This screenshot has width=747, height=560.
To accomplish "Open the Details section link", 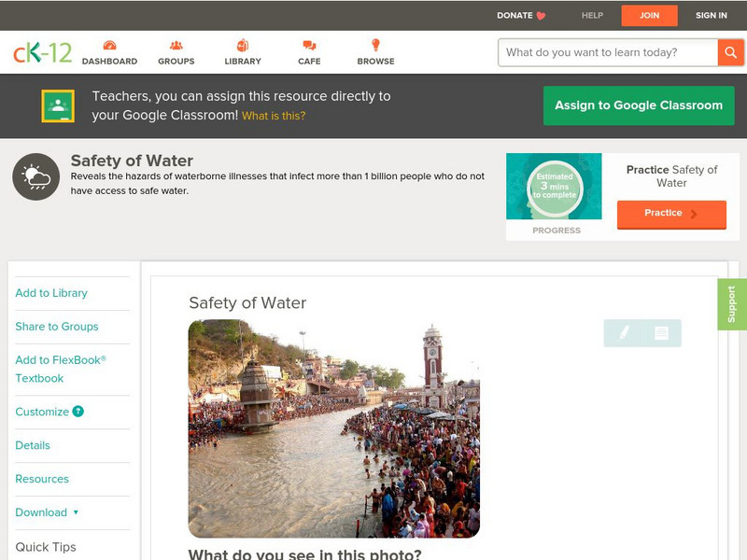I will 33,445.
